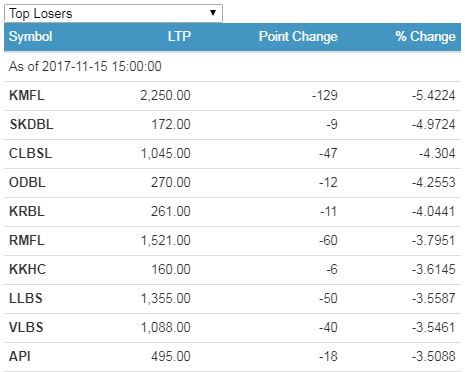Image resolution: width=465 pixels, height=372 pixels.
Task: Choose the VLBS symbol row
Action: point(233,327)
